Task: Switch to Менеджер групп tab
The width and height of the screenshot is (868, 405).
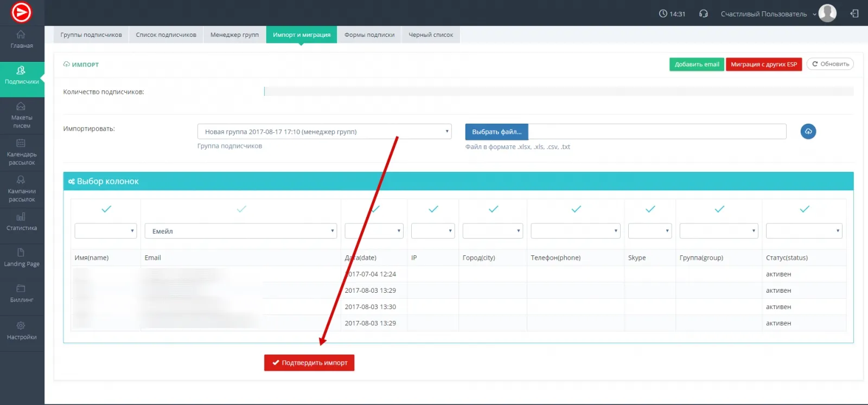Action: point(234,35)
